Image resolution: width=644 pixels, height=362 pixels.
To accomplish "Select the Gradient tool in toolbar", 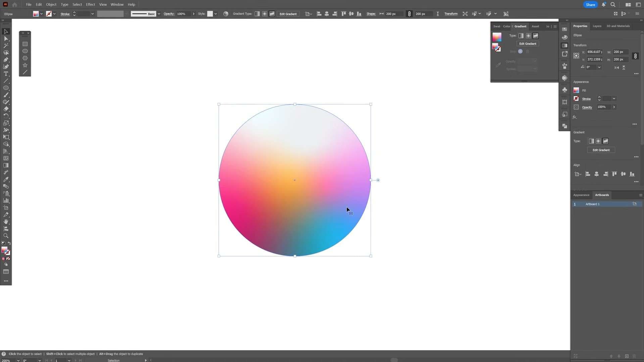I will click(x=6, y=165).
